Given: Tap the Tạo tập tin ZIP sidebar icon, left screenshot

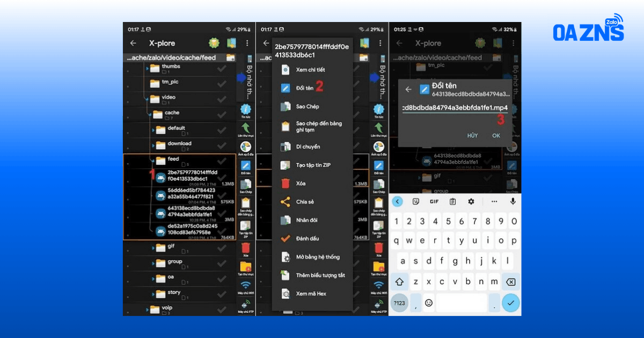Looking at the screenshot, I should click(x=246, y=225).
